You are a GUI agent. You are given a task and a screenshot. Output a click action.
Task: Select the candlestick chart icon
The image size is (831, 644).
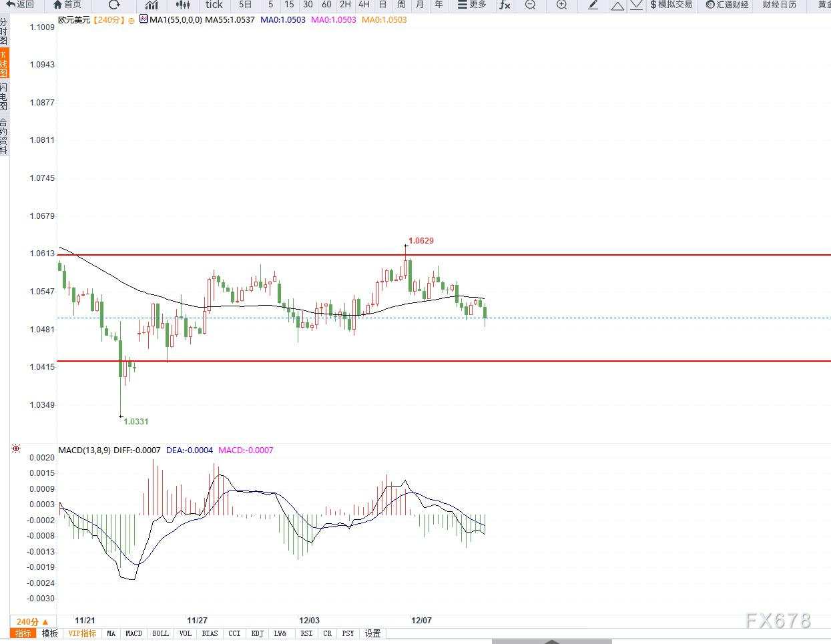point(183,5)
